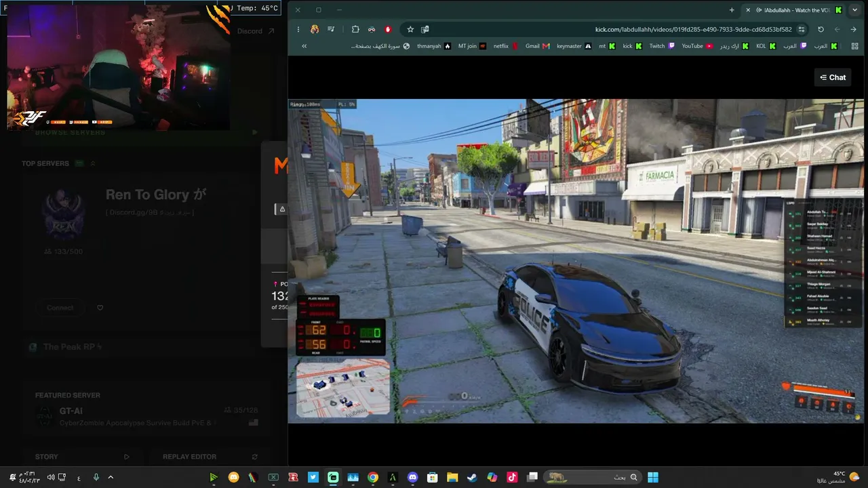Select the IAbdullahh Watch the VOD tab

792,10
